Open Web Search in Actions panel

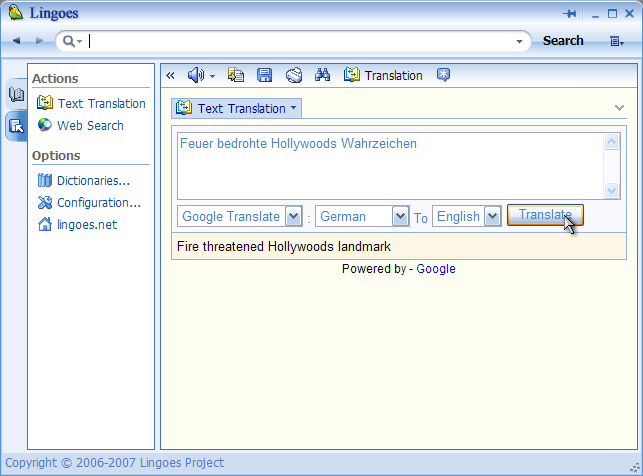(80, 125)
